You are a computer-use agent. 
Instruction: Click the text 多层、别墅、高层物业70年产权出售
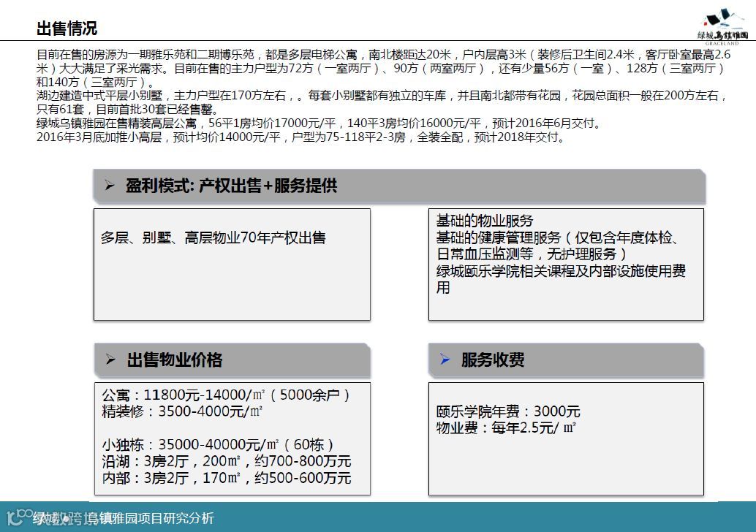(x=213, y=237)
